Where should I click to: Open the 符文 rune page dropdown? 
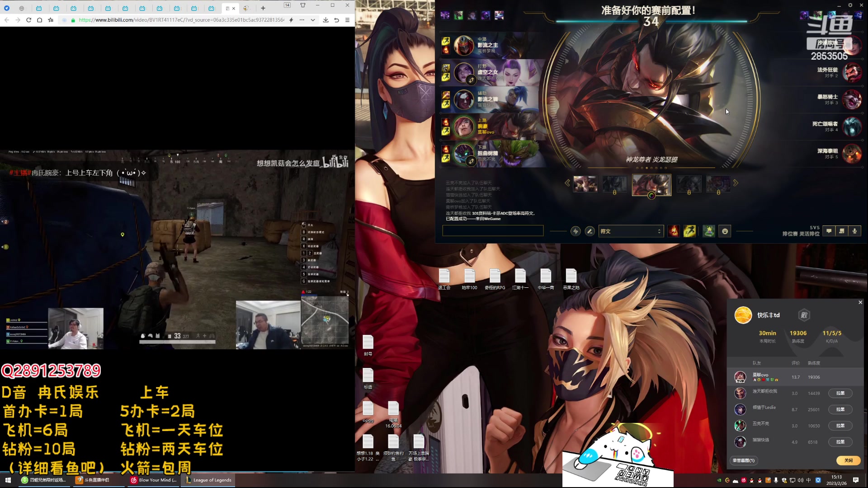click(x=631, y=231)
